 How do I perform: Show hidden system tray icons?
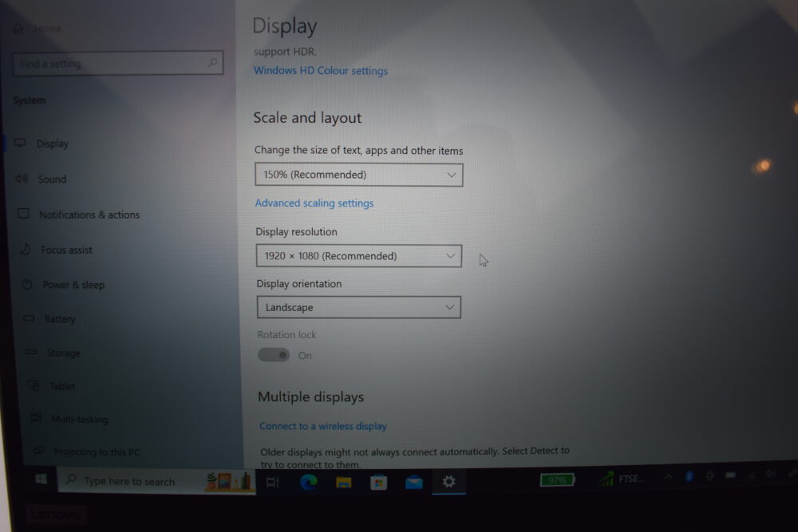[668, 476]
